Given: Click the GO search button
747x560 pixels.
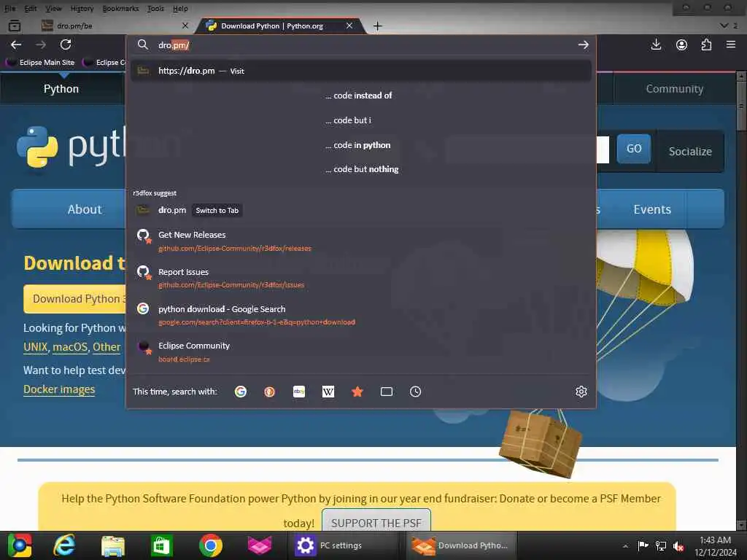Looking at the screenshot, I should click(634, 149).
